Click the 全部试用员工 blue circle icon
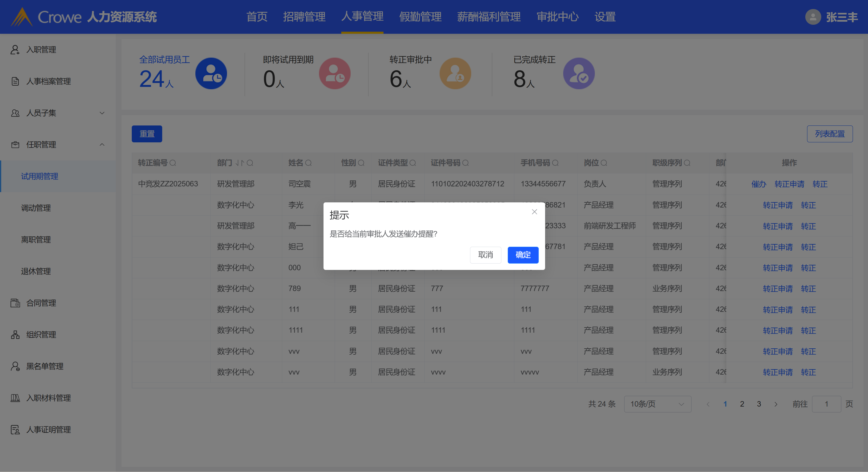The image size is (868, 472). pyautogui.click(x=211, y=74)
